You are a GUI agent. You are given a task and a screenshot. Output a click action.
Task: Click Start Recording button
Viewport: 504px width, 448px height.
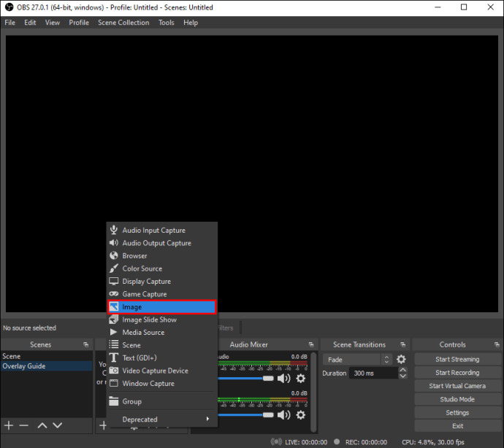[457, 373]
